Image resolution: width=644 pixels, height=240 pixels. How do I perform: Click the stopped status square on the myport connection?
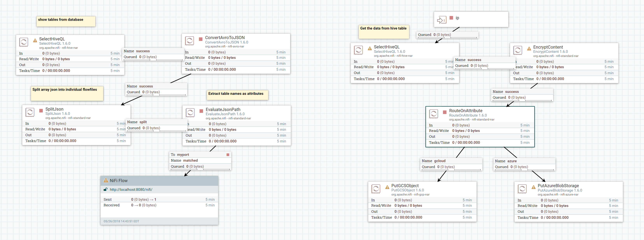[x=228, y=154]
